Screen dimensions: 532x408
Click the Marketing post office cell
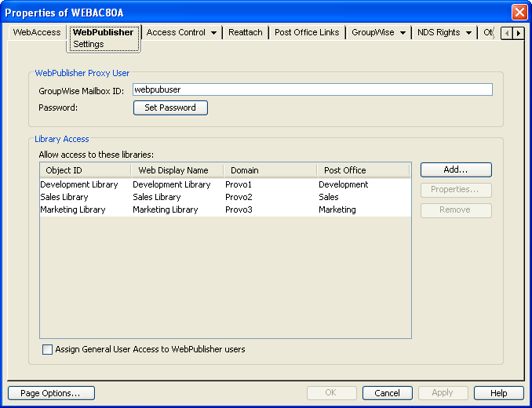click(337, 209)
